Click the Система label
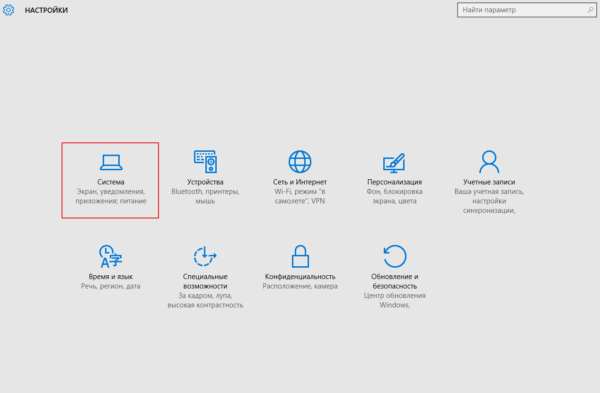 (x=111, y=182)
